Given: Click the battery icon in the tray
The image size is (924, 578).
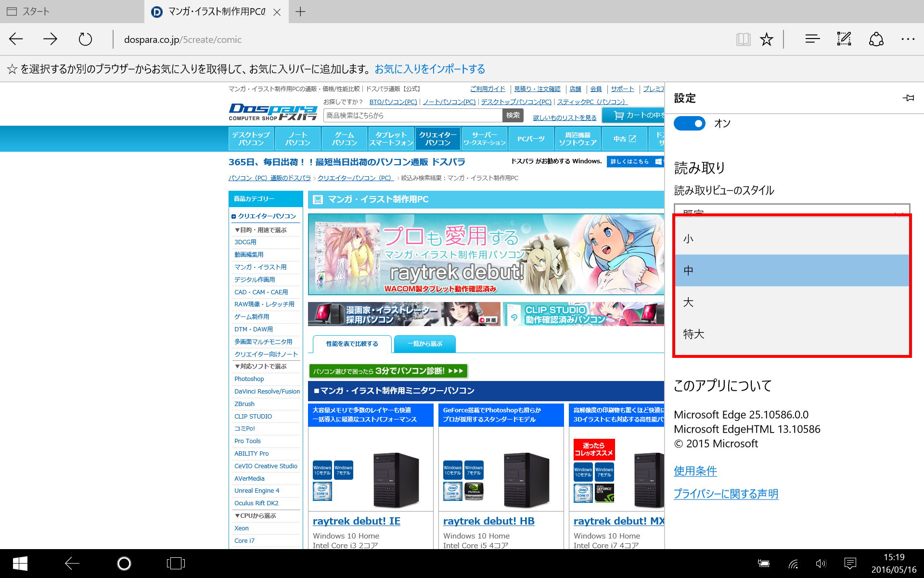Looking at the screenshot, I should click(764, 563).
